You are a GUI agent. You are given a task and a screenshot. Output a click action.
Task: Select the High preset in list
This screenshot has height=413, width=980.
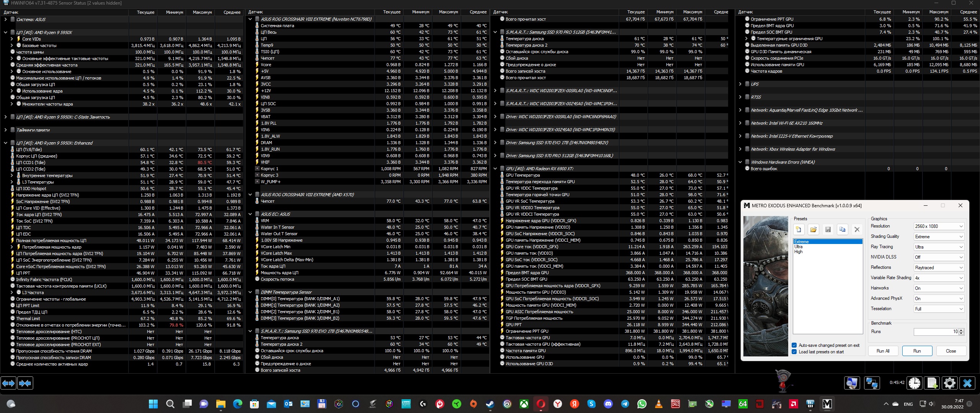point(798,252)
